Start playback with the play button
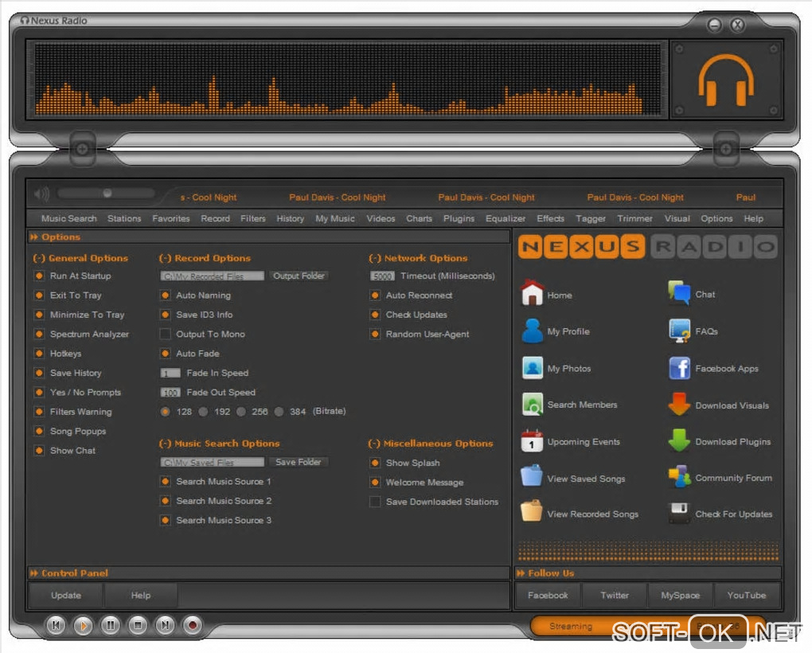Viewport: 812px width, 653px height. point(83,626)
